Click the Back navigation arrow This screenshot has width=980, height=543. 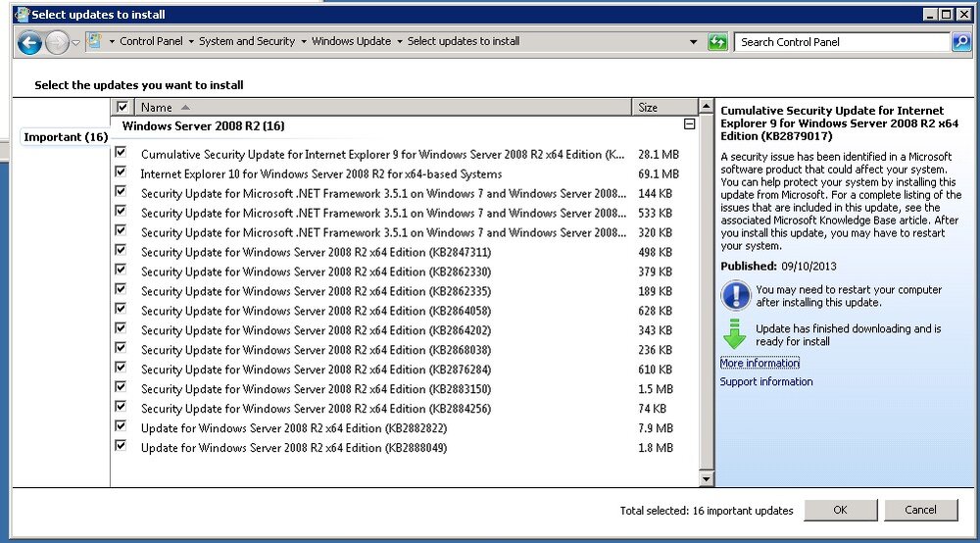click(x=28, y=42)
